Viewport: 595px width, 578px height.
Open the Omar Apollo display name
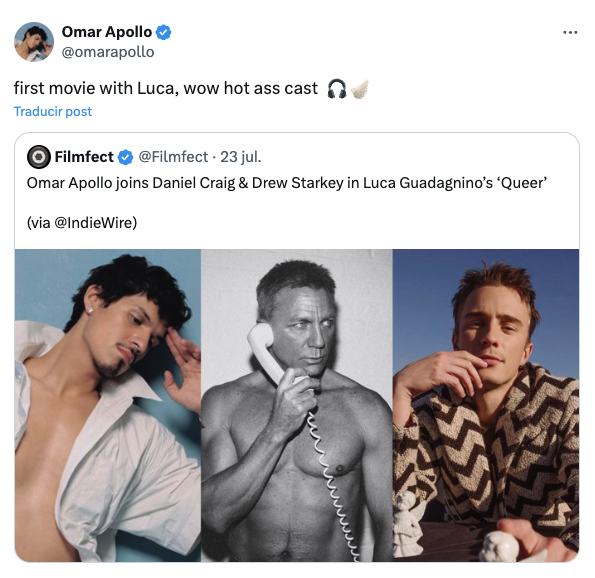click(x=107, y=32)
